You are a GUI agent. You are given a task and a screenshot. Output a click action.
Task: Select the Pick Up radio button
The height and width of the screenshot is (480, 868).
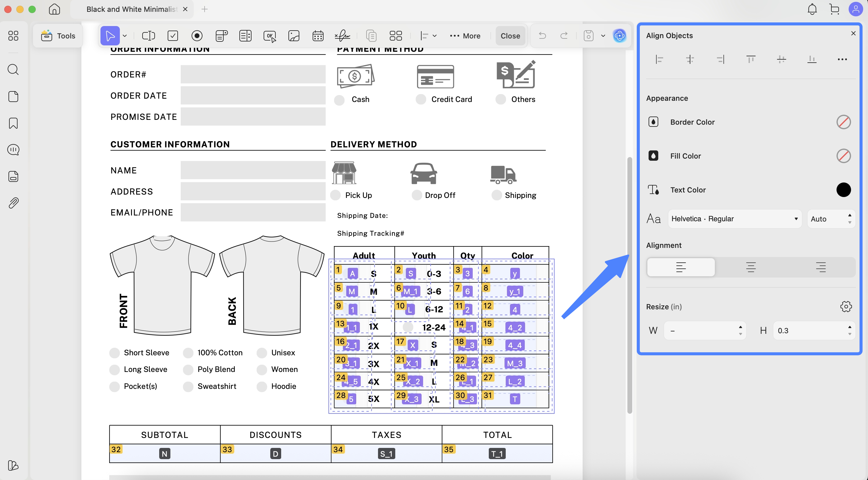point(336,196)
